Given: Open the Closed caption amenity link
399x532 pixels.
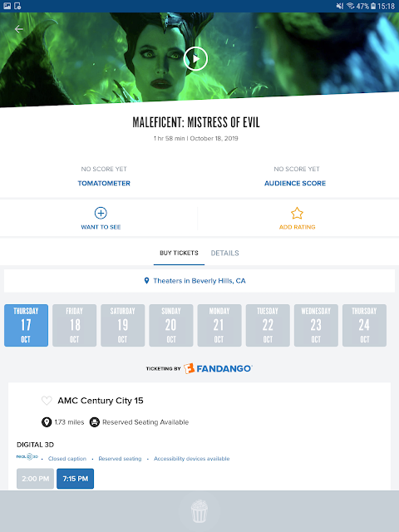Looking at the screenshot, I should (67, 459).
